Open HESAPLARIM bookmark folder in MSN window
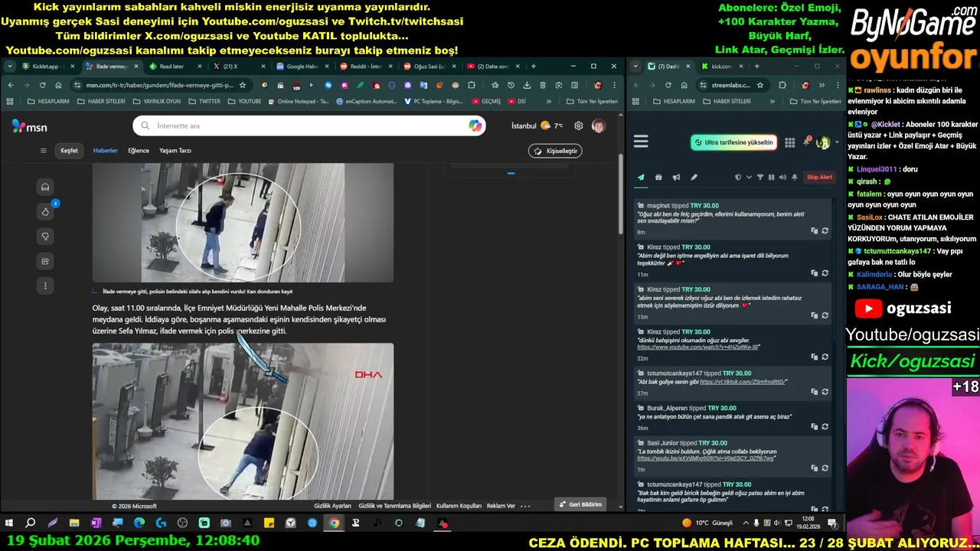This screenshot has height=551, width=980. pyautogui.click(x=47, y=101)
